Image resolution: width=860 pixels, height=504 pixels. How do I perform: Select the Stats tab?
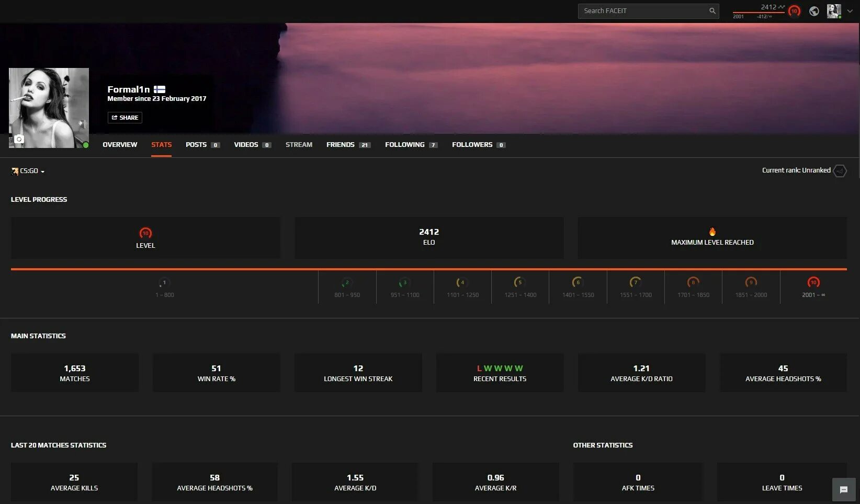162,145
